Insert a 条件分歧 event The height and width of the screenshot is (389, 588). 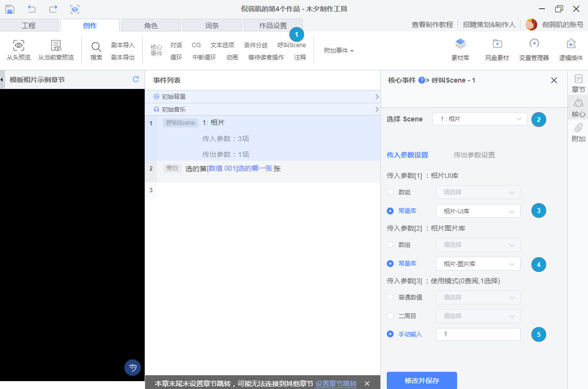pos(256,45)
